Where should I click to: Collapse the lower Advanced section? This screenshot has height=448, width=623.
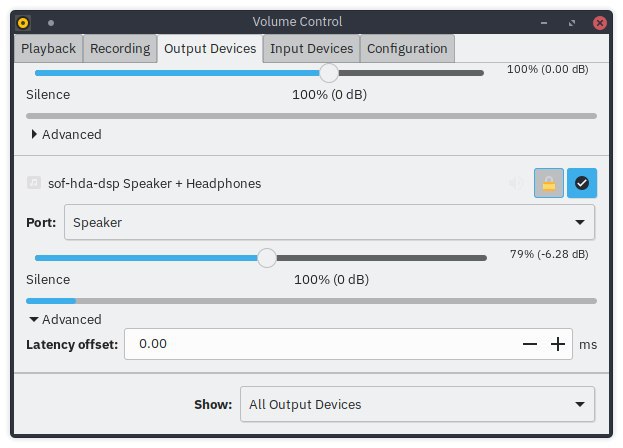click(x=66, y=319)
